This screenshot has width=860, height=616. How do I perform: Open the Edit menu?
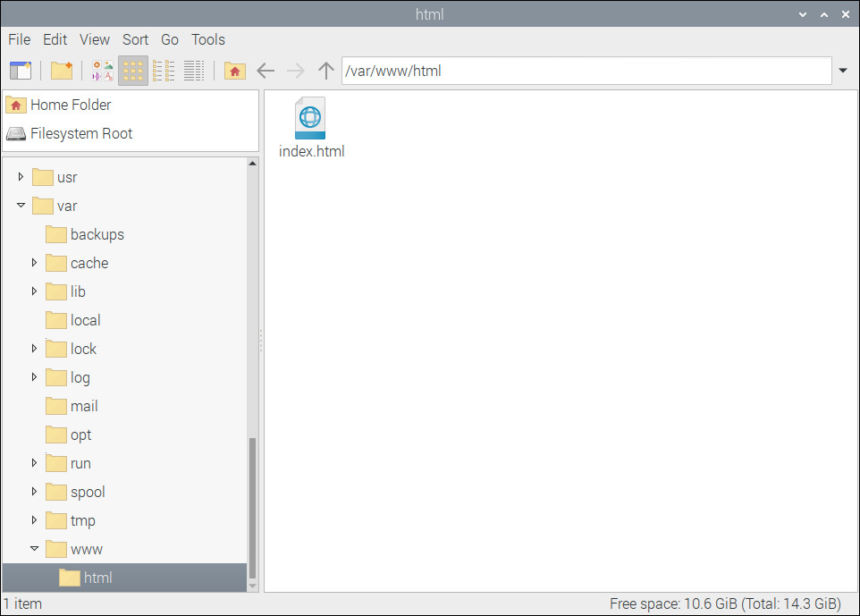click(55, 39)
